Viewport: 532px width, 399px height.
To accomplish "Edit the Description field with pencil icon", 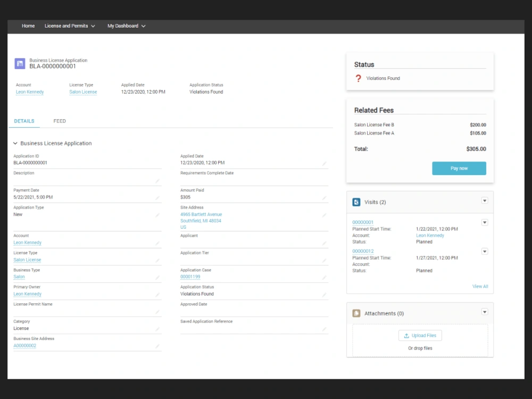I will pyautogui.click(x=157, y=181).
